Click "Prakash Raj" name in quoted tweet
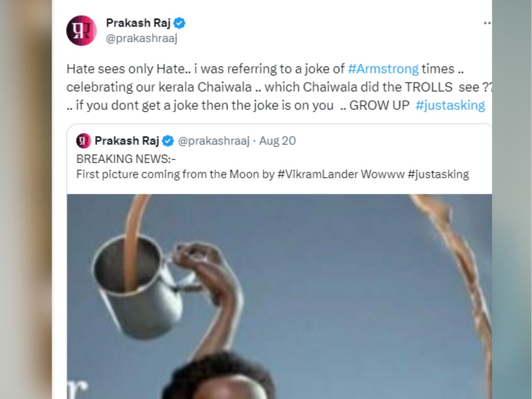This screenshot has height=399, width=532. click(127, 141)
